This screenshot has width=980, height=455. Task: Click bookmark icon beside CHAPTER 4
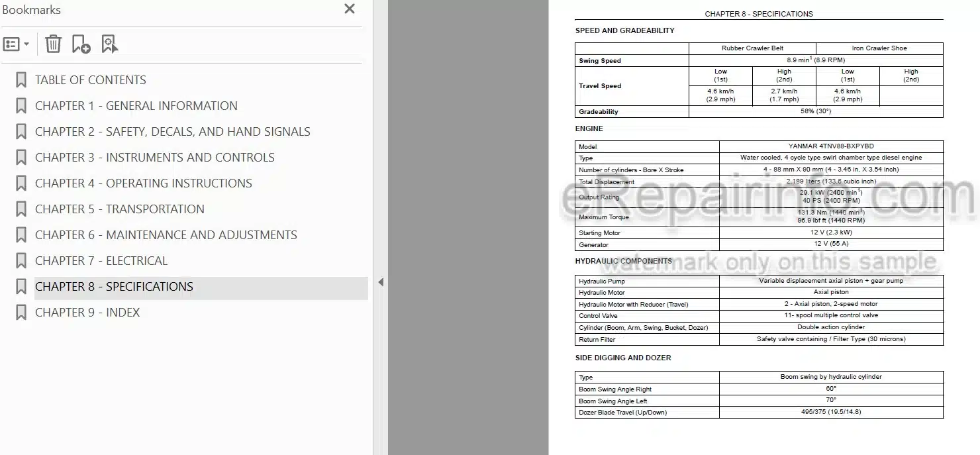pos(21,183)
